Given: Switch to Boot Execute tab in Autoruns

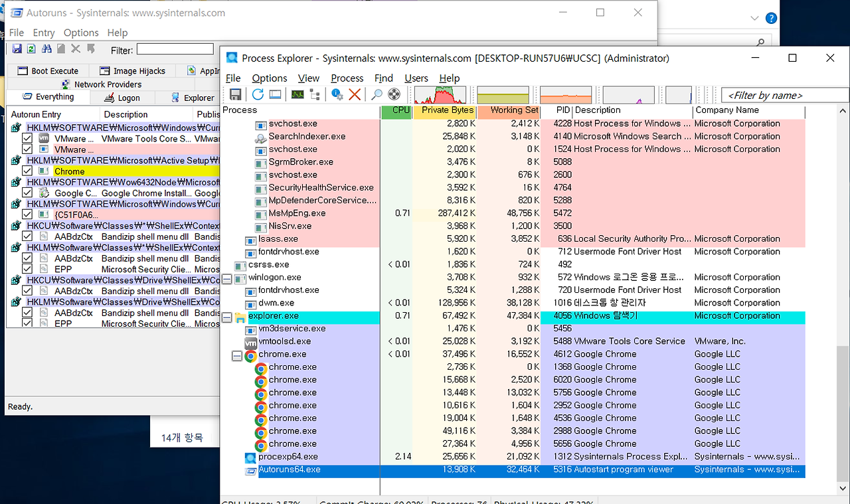Looking at the screenshot, I should pos(47,71).
